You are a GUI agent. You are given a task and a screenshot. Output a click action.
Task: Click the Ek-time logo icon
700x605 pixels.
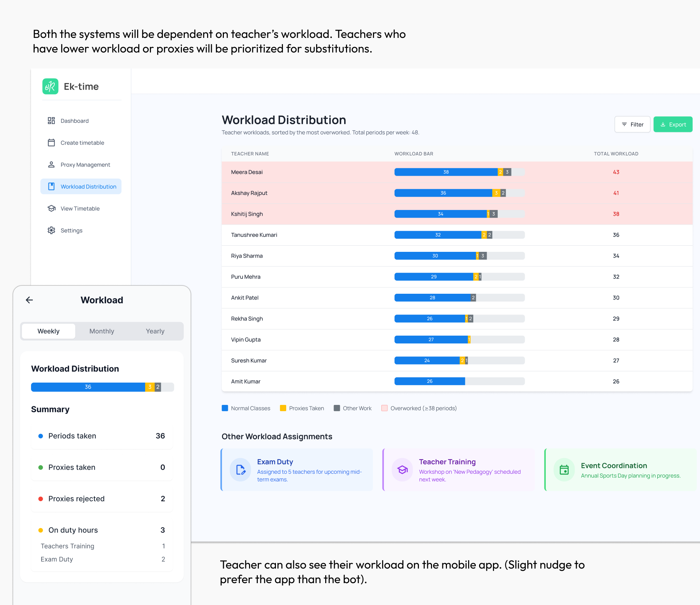point(50,86)
